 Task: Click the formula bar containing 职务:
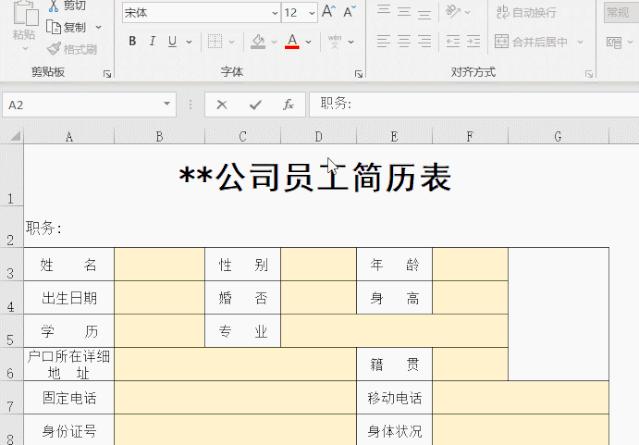tap(474, 105)
